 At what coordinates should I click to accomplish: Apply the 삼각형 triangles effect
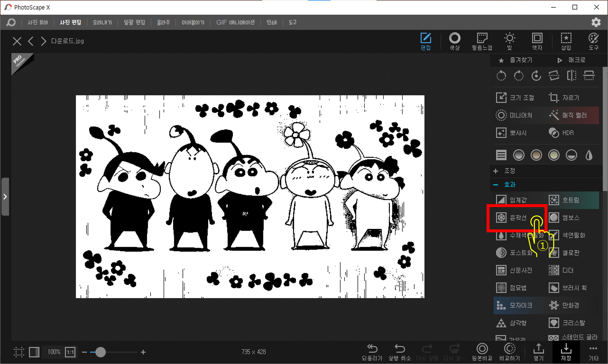pyautogui.click(x=512, y=323)
